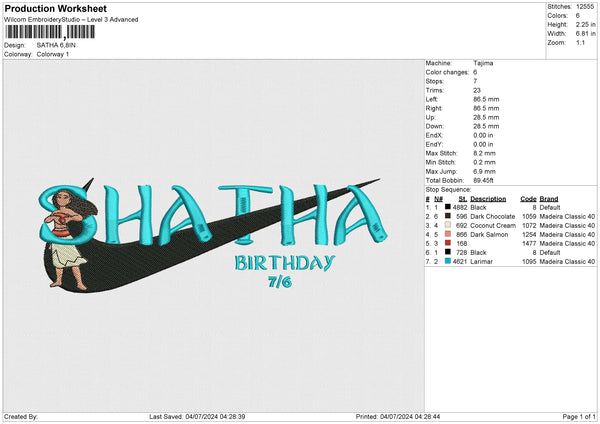Click the Down label in machine info
Screen dimensions: 600x424
tap(434, 126)
